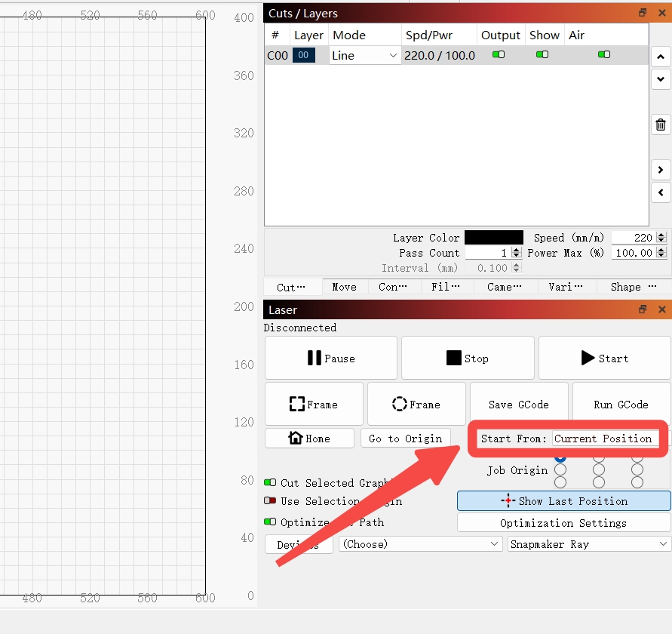Toggle Show for layer C00
Viewport: 672px width, 634px height.
[x=542, y=54]
